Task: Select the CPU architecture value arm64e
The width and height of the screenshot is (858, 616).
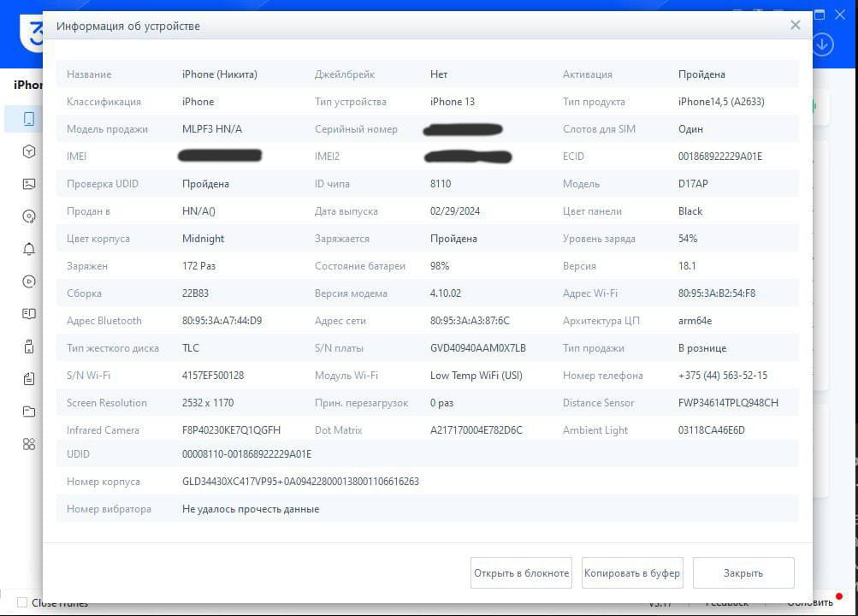Action: point(695,321)
